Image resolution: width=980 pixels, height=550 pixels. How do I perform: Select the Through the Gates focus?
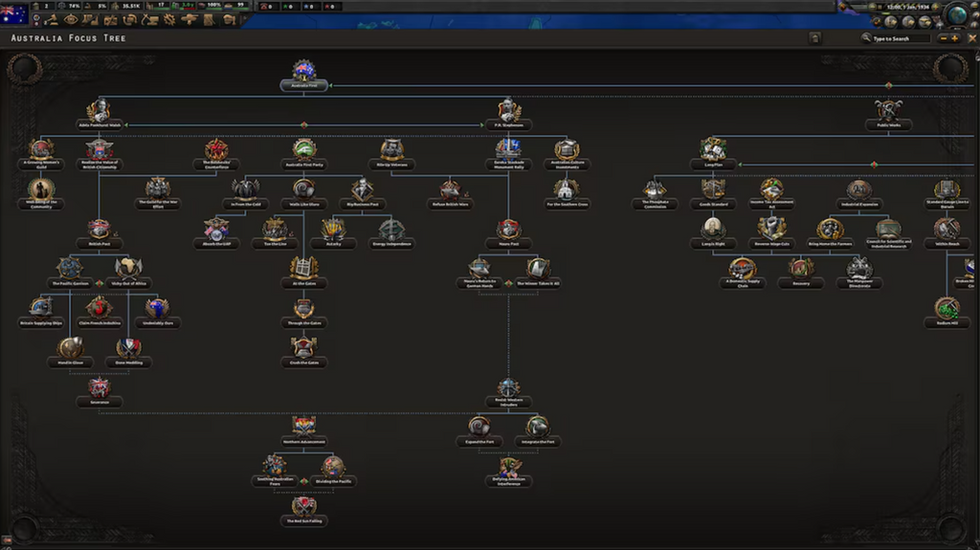click(x=303, y=313)
